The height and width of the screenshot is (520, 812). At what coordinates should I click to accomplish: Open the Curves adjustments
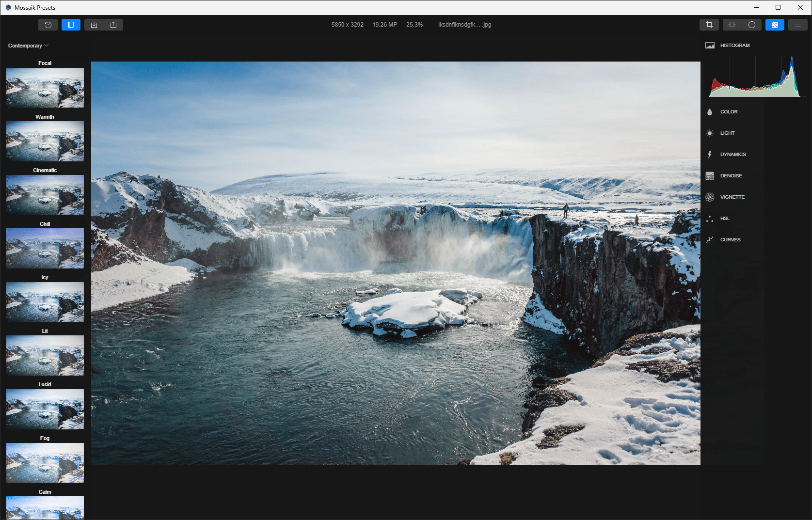tap(730, 240)
